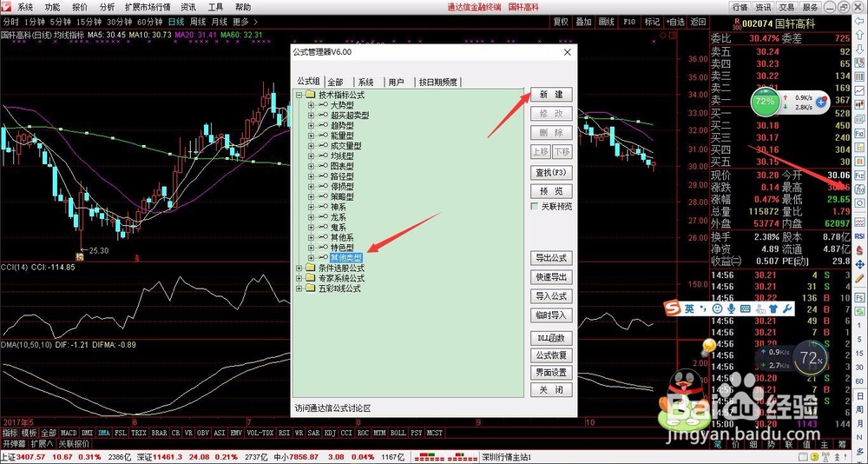Toggle the 关联预览 checkbox
Image resolution: width=868 pixels, height=464 pixels.
(535, 206)
